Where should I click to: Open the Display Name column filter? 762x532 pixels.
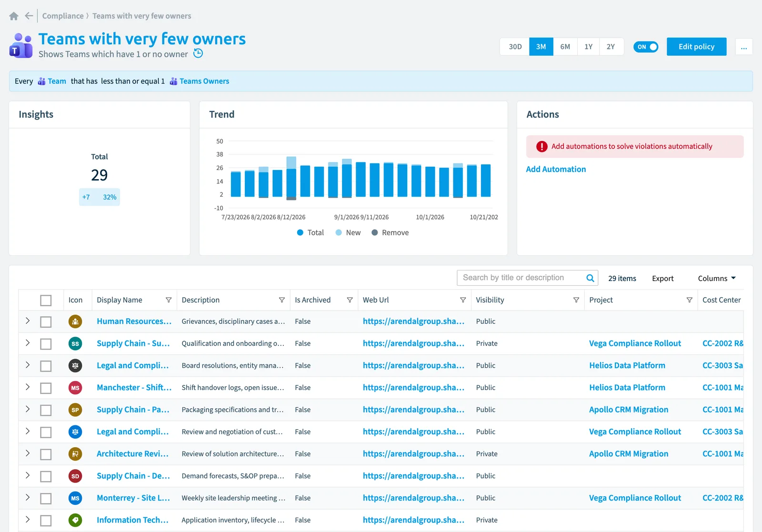pyautogui.click(x=169, y=300)
